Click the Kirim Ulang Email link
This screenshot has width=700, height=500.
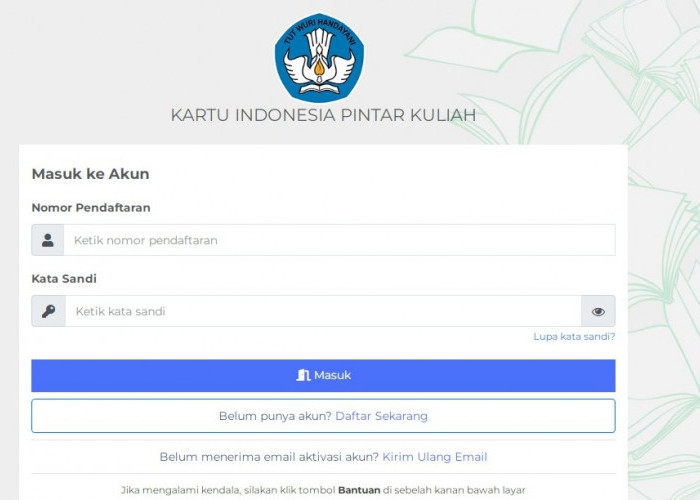[435, 457]
